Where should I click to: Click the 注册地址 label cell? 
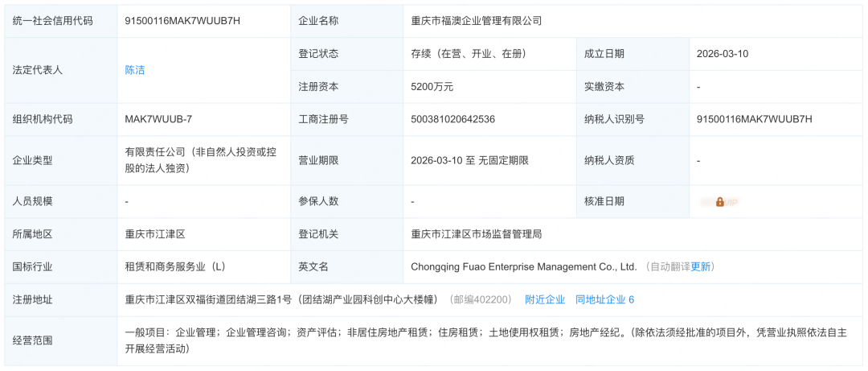[x=61, y=299]
